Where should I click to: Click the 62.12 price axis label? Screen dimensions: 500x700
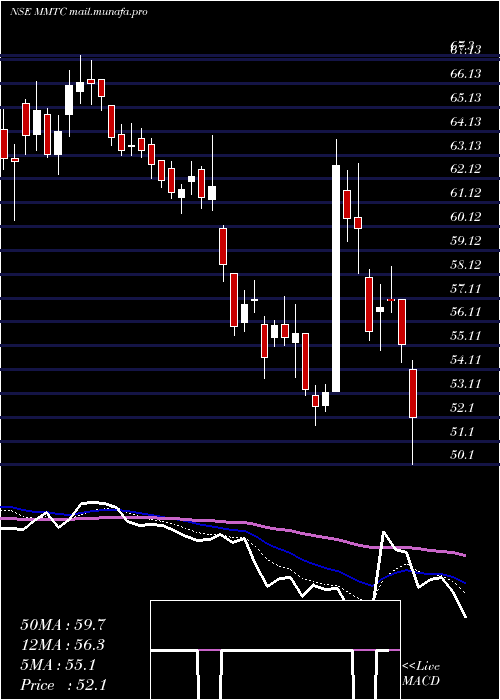point(466,169)
